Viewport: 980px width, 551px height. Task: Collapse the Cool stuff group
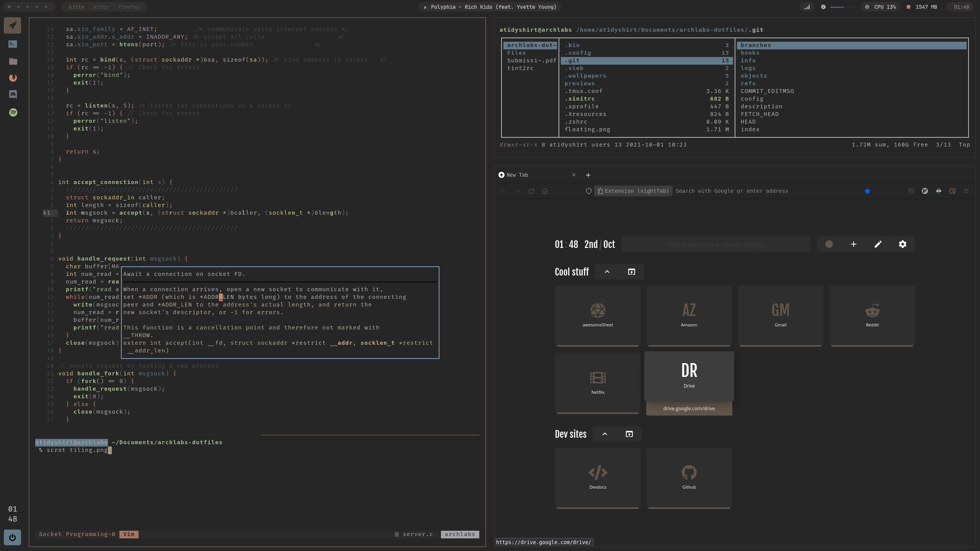click(607, 272)
